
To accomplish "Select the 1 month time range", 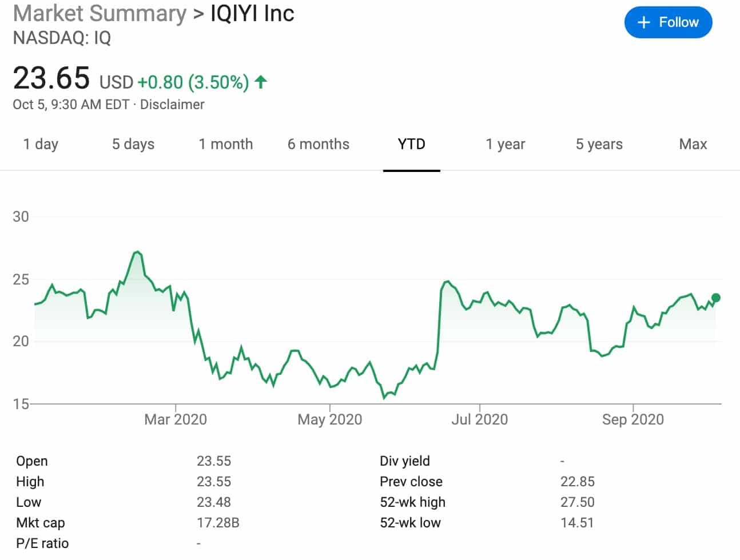I will point(226,144).
